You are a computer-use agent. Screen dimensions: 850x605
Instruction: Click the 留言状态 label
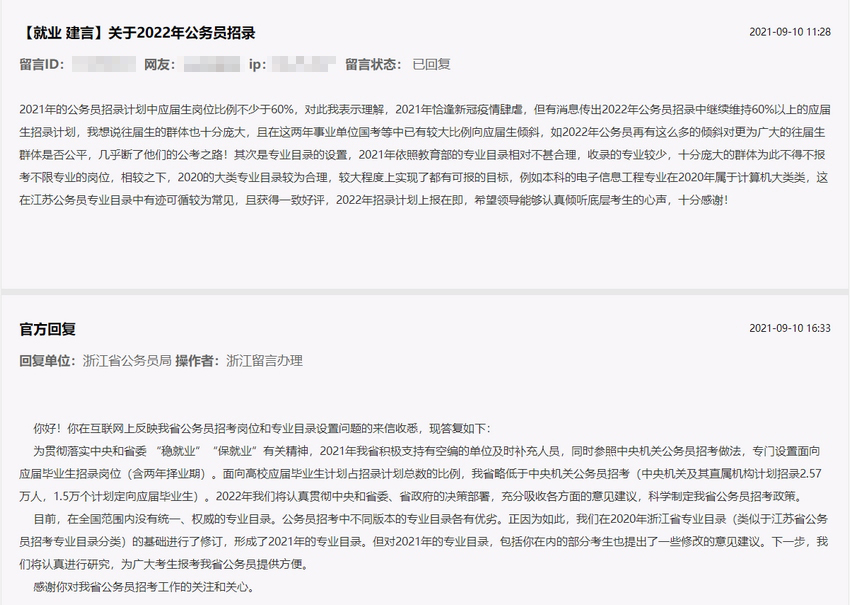click(374, 64)
